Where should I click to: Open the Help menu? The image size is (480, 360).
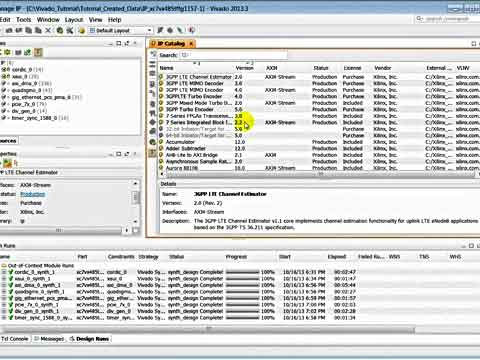(114, 20)
